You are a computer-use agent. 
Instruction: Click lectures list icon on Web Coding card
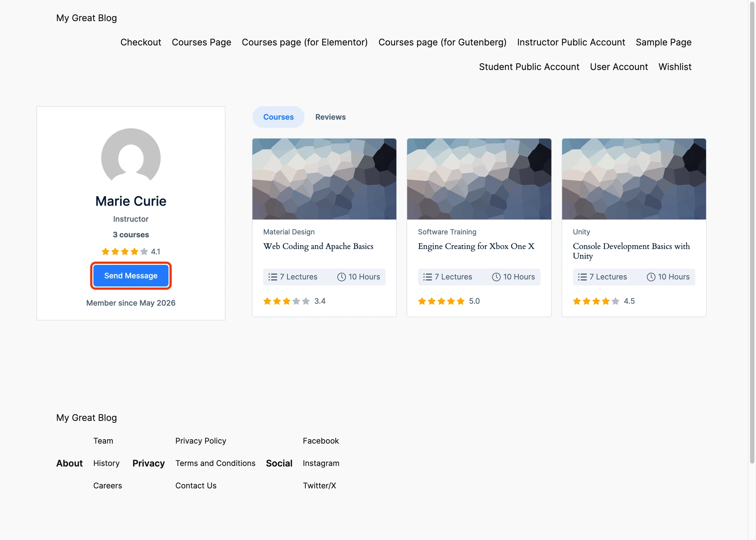click(273, 277)
